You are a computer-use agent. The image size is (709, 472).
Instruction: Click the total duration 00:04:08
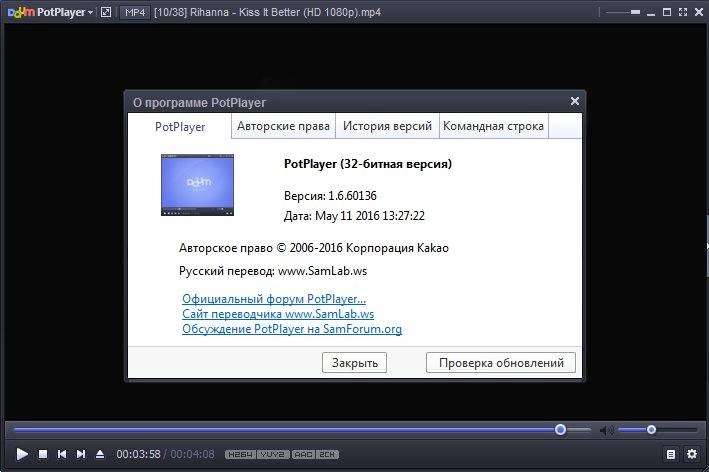click(x=192, y=454)
